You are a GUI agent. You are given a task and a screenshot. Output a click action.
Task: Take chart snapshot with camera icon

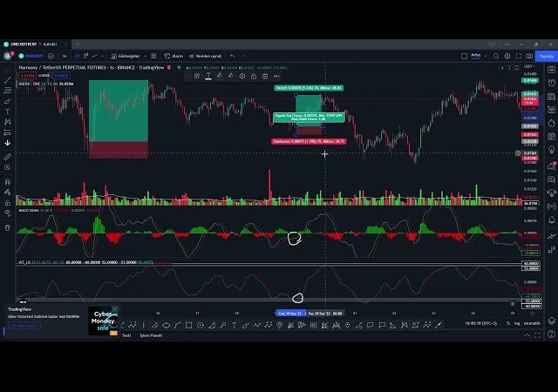point(529,56)
